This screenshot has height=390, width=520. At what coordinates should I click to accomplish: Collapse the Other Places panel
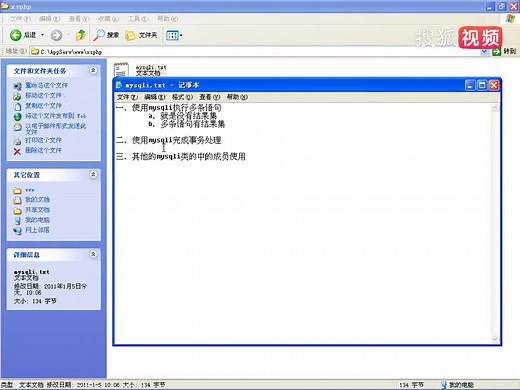coord(93,174)
